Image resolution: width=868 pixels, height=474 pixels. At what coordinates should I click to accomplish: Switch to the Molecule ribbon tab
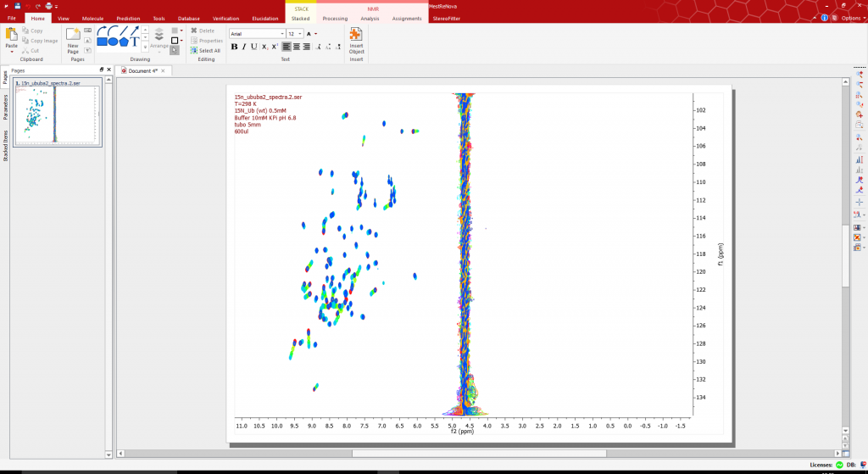pos(92,19)
